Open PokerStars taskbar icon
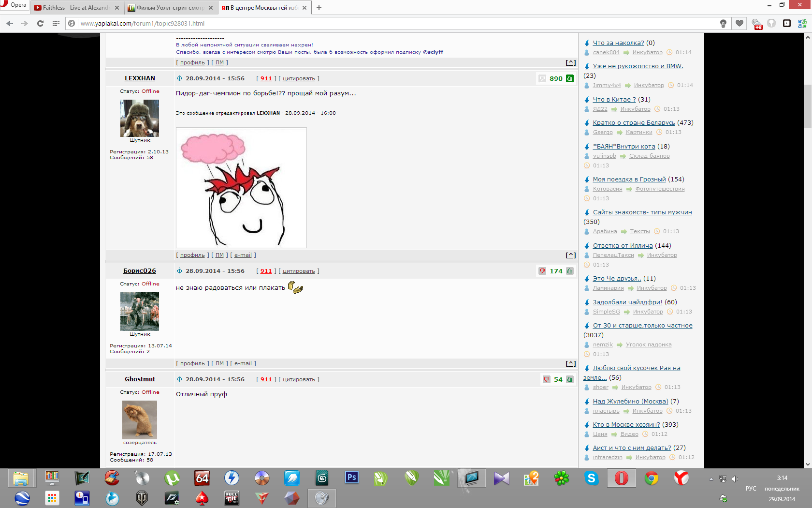 pyautogui.click(x=202, y=498)
